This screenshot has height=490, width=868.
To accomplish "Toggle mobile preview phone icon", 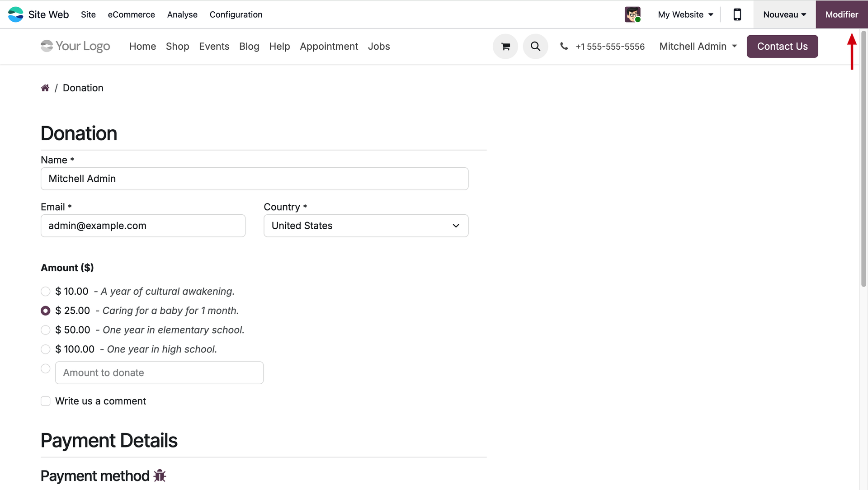I will pos(737,14).
